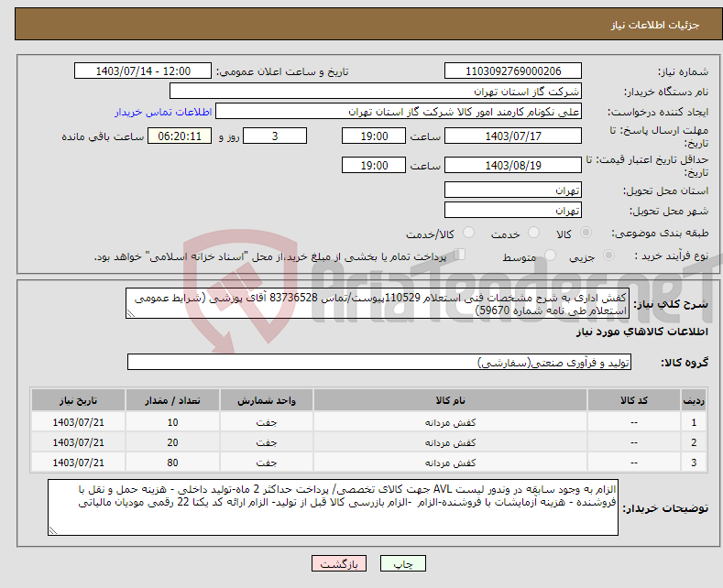This screenshot has width=723, height=588.
Task: Select the متوسط purchase type radio
Action: point(550,256)
